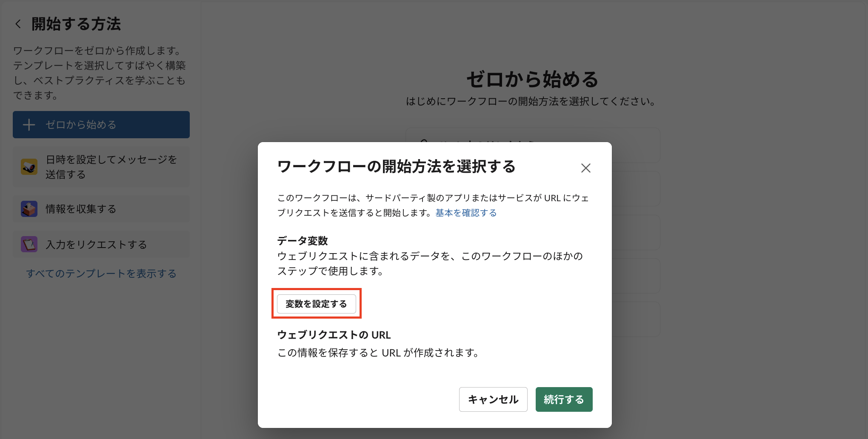Viewport: 868px width, 439px height.
Task: Click the キャンセル button
Action: click(x=493, y=399)
